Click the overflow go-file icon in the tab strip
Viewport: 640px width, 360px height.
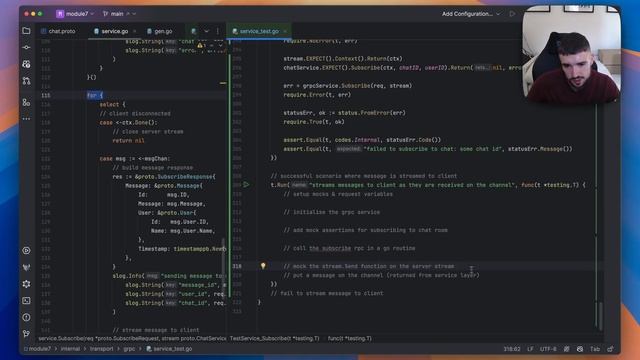coord(193,31)
